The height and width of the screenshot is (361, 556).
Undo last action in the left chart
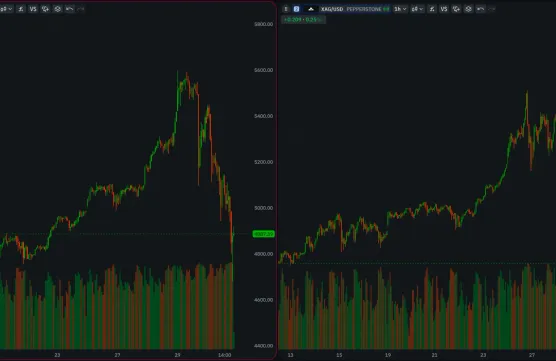click(70, 9)
